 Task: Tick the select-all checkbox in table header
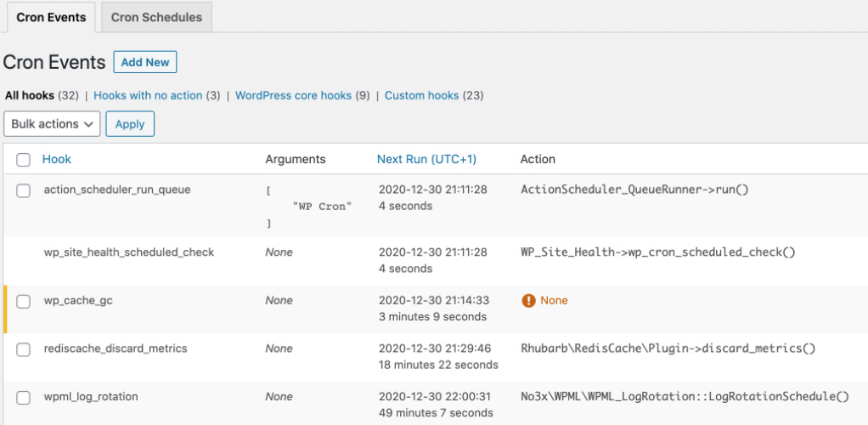tap(23, 160)
